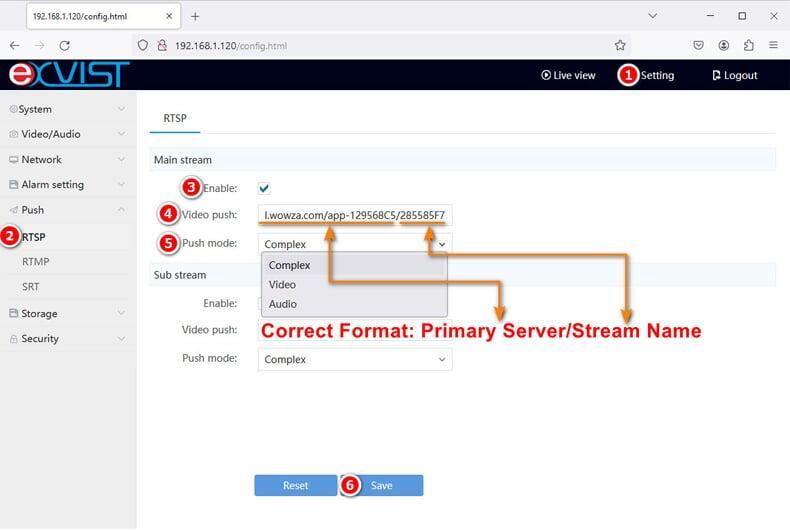This screenshot has height=530, width=790.
Task: Click the Main stream Video push field
Action: pyautogui.click(x=355, y=215)
